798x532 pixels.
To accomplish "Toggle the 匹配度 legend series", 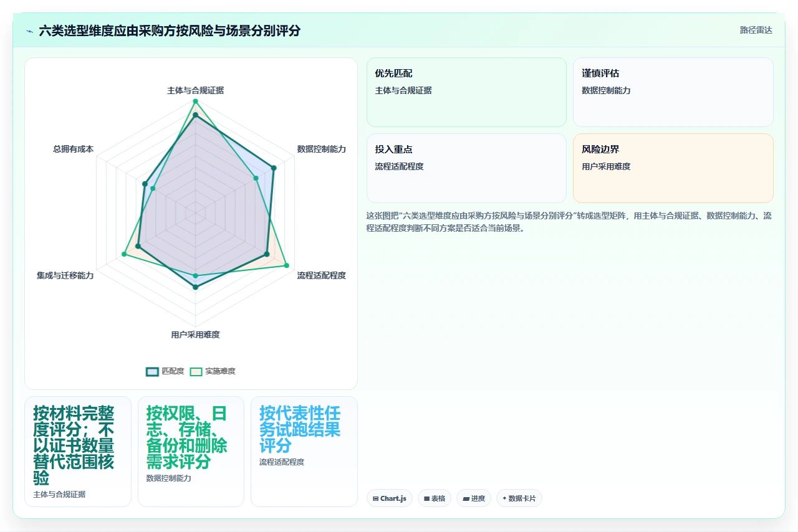I will (165, 371).
